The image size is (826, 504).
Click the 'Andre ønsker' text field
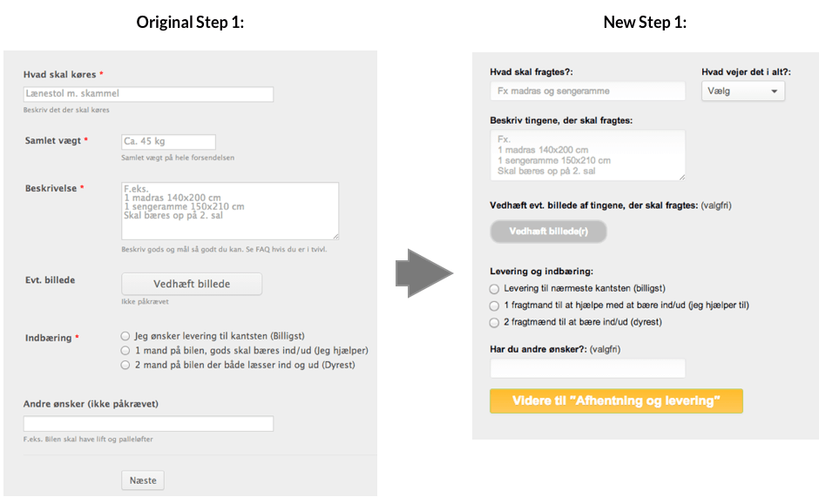pyautogui.click(x=148, y=424)
